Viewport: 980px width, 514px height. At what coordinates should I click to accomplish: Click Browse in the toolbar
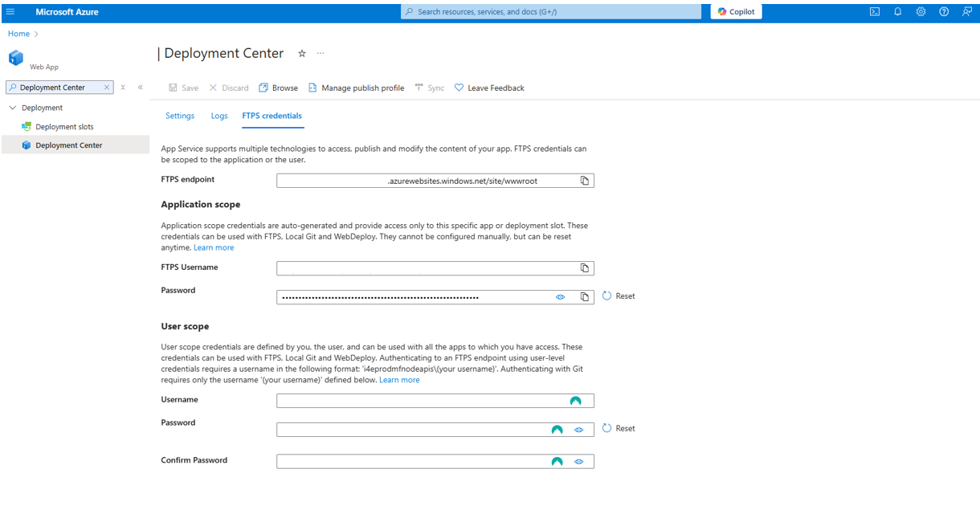pyautogui.click(x=278, y=88)
